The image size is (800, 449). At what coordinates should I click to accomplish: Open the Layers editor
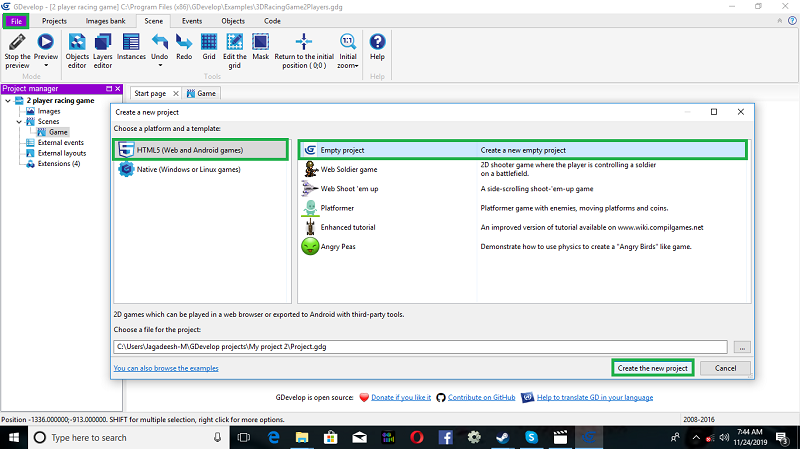(x=103, y=51)
